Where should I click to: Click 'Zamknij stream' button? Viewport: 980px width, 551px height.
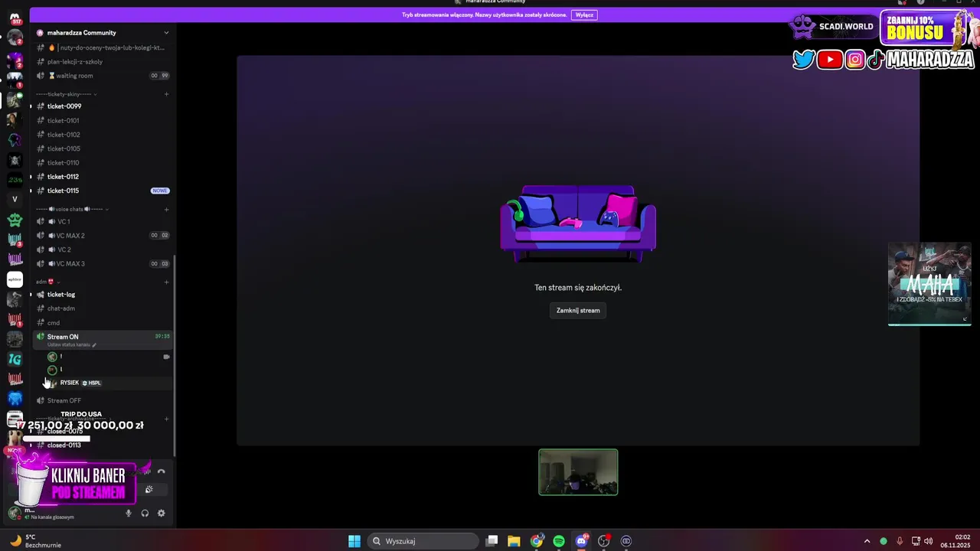[x=578, y=311]
